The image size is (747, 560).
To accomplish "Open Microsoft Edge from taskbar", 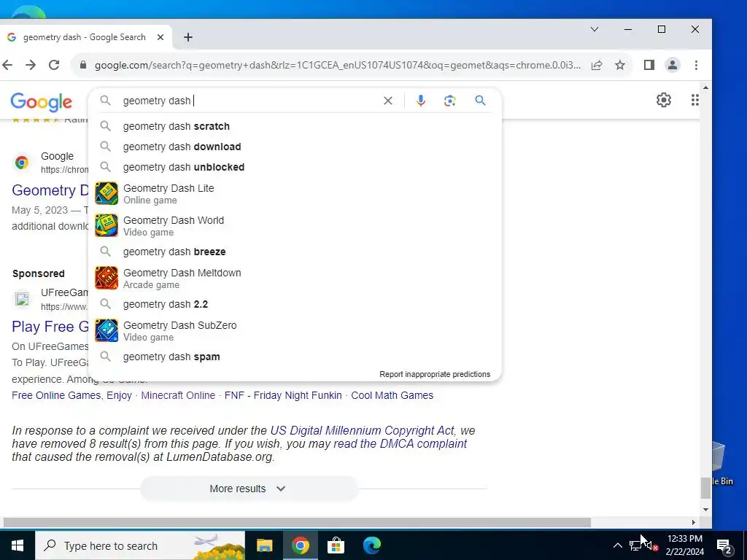I will coord(371,545).
